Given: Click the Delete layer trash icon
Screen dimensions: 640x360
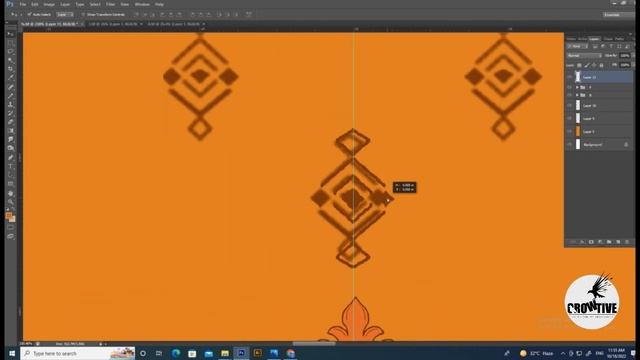Looking at the screenshot, I should pyautogui.click(x=627, y=242).
